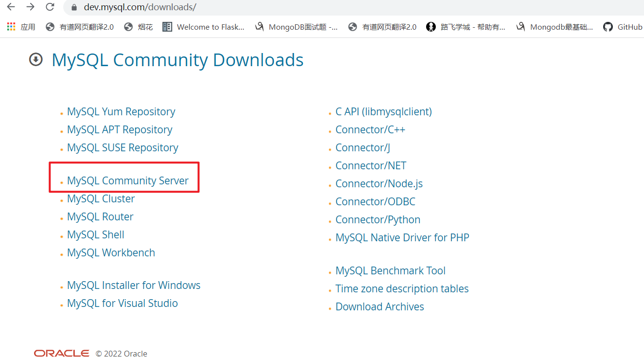The width and height of the screenshot is (644, 358).
Task: Open the MongoDB面试题 bookmark
Action: (296, 27)
